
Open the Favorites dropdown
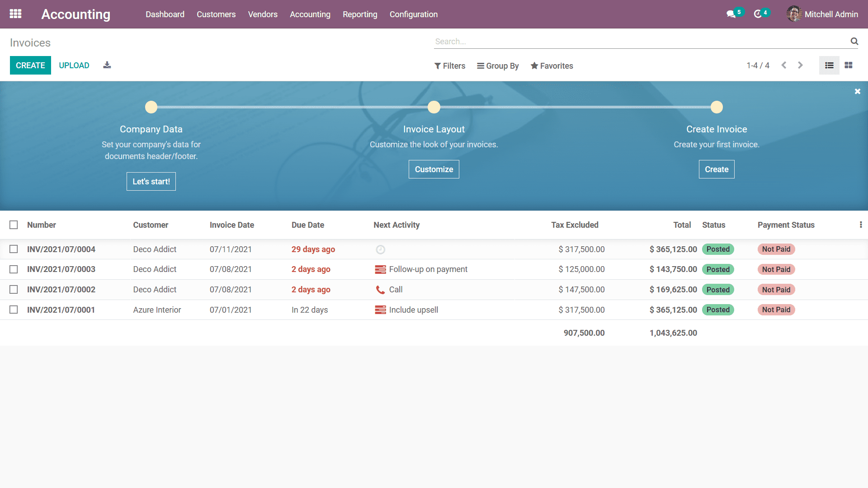[552, 66]
